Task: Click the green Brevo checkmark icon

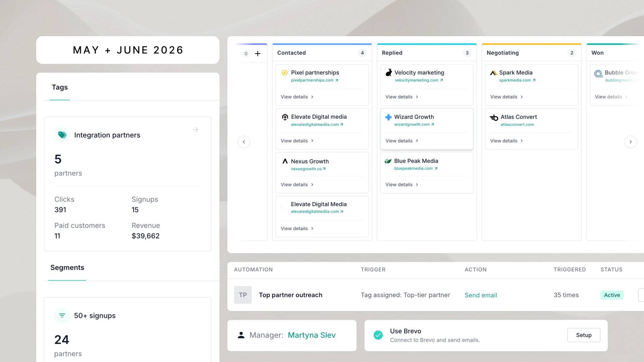Action: [378, 335]
